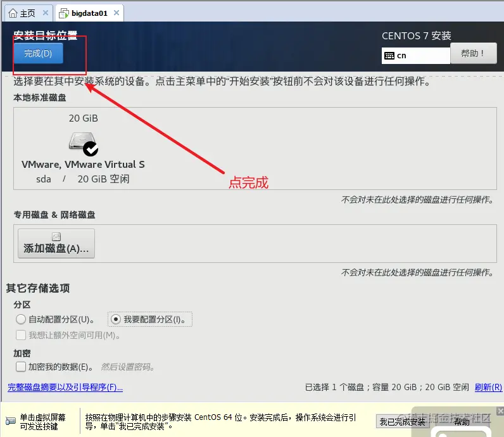504x437 pixels.
Task: Click the 然后设置密码 hint text
Action: point(128,367)
